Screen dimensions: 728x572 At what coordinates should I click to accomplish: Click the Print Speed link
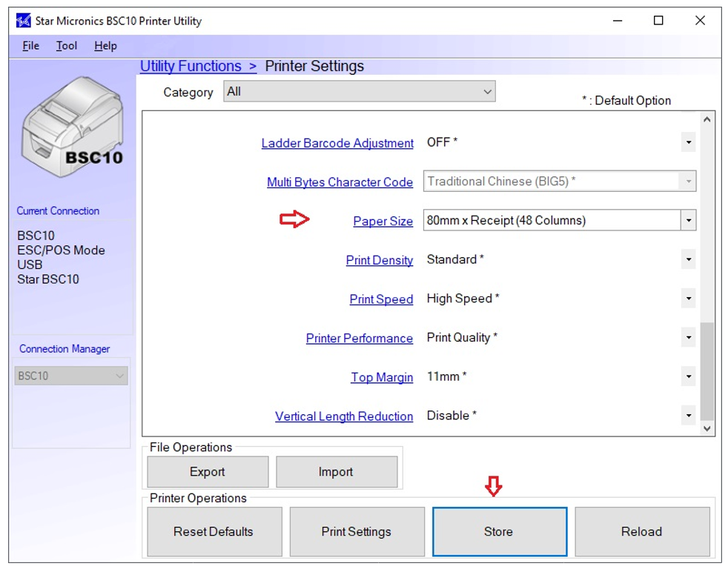381,299
